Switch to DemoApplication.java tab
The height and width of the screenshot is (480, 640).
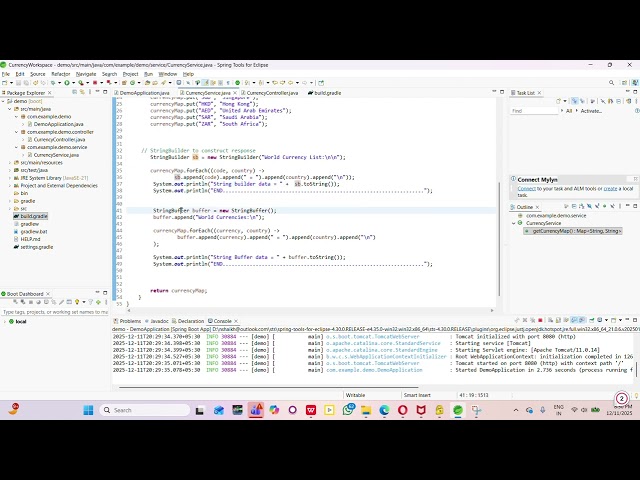144,93
